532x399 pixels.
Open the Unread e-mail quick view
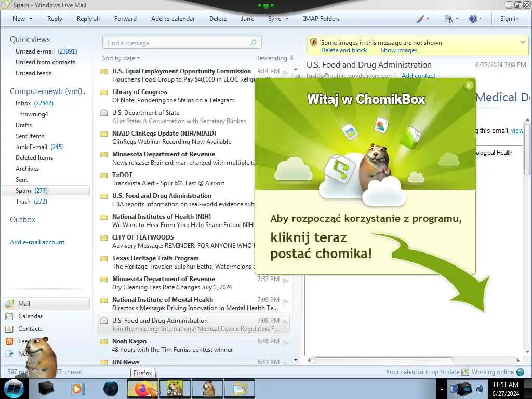[x=46, y=51]
